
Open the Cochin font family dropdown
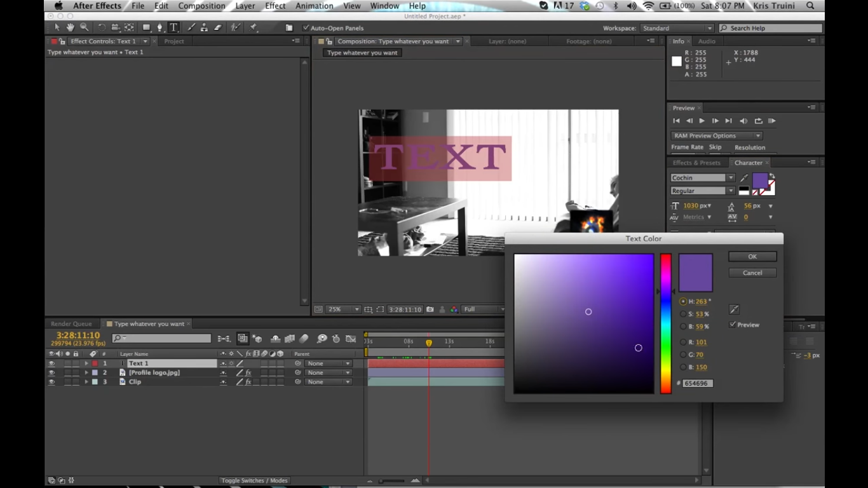(703, 178)
